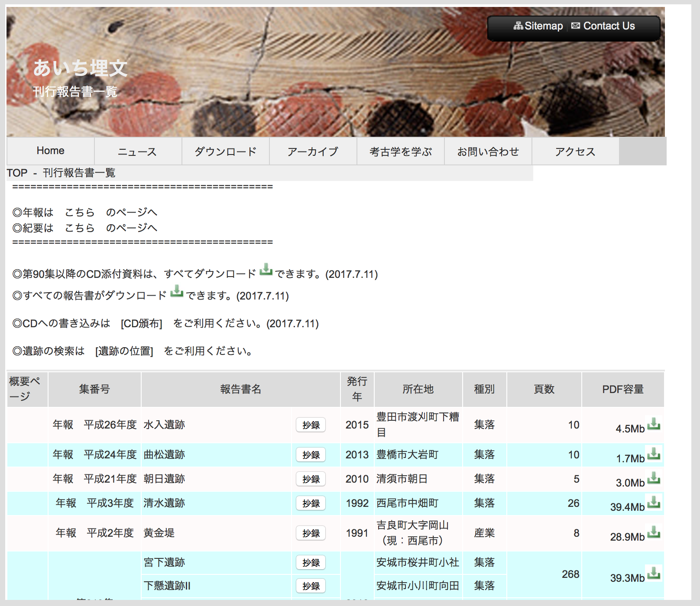Click download icon in すべての報告書 notice

point(177,291)
